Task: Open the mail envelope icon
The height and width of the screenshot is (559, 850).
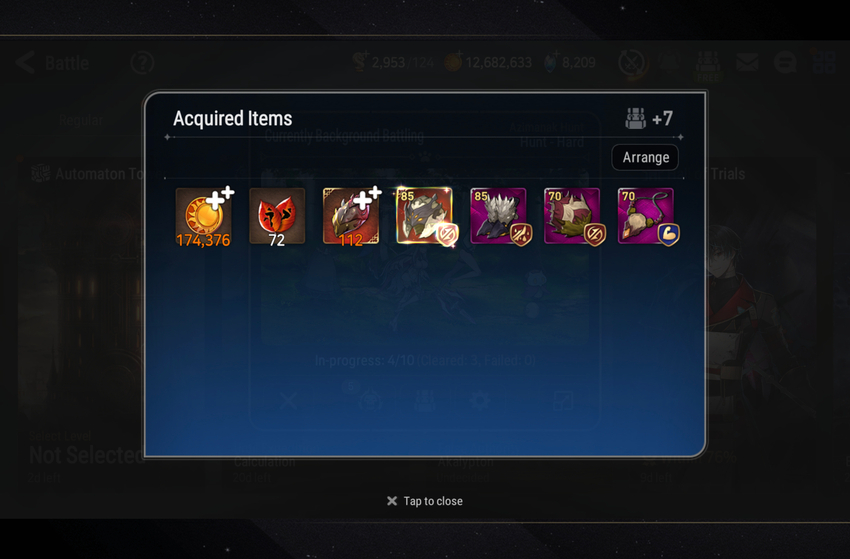Action: point(747,63)
